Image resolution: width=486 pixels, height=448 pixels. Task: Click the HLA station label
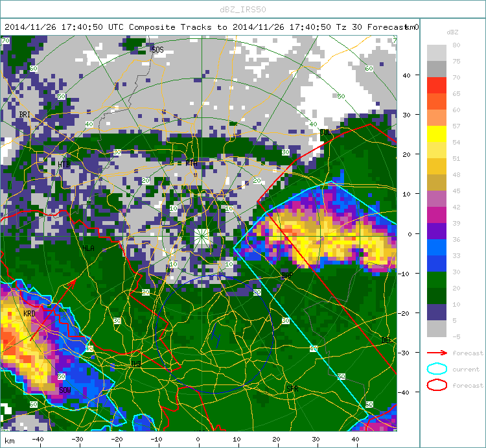point(88,248)
